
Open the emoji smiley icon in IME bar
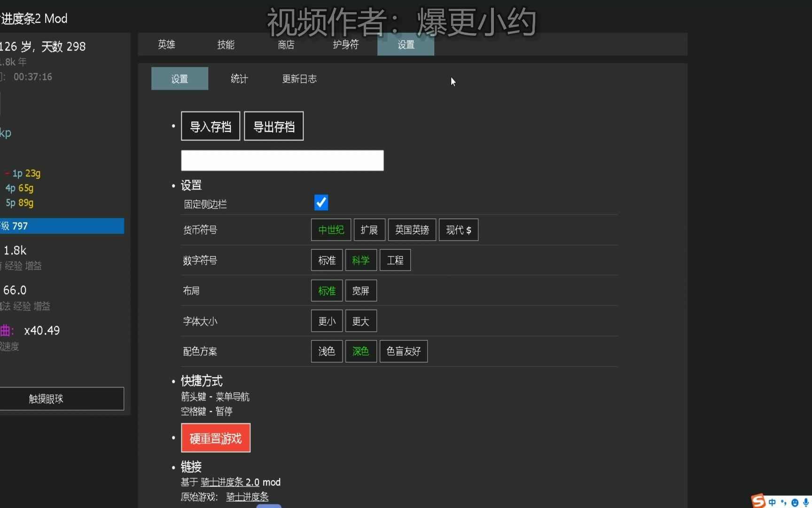pyautogui.click(x=795, y=502)
